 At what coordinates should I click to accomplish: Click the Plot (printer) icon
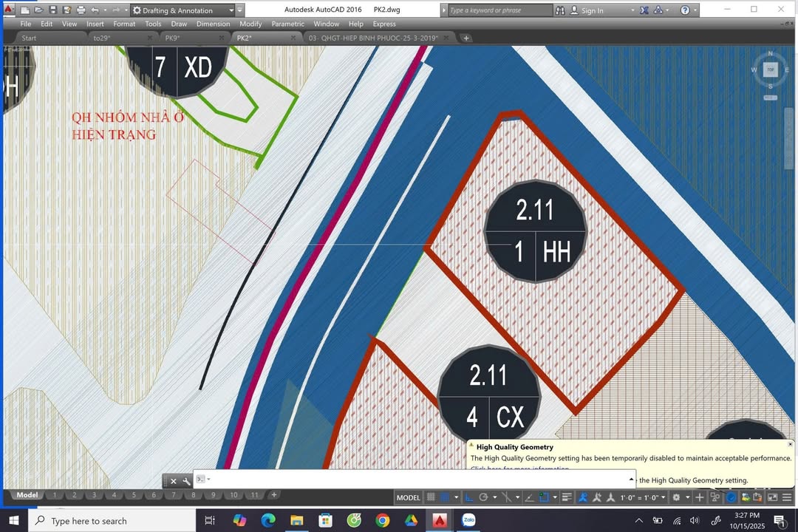click(81, 10)
